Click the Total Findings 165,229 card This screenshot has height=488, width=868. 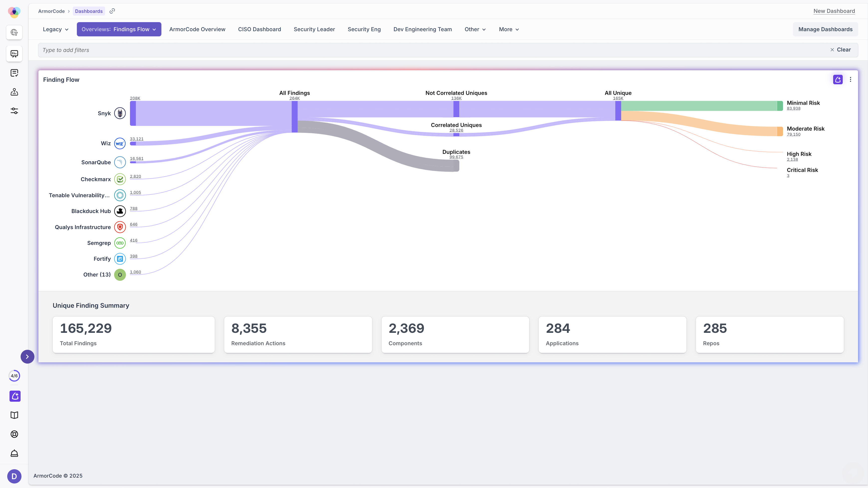133,334
